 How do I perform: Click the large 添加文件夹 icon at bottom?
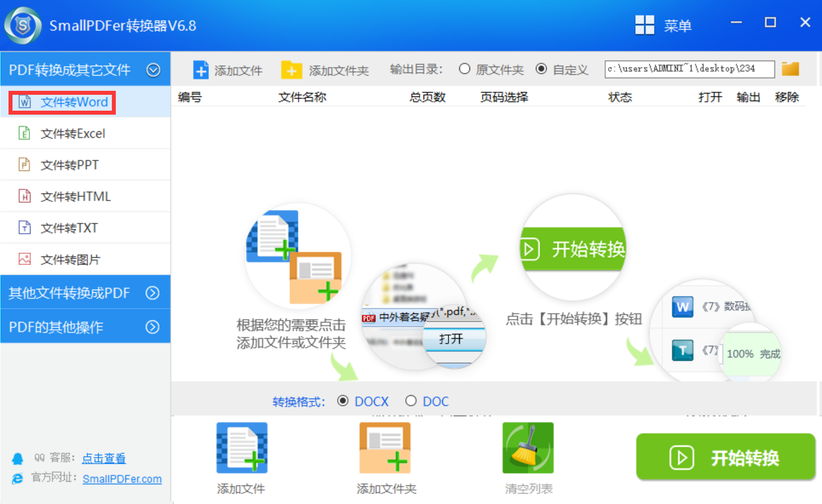[385, 448]
